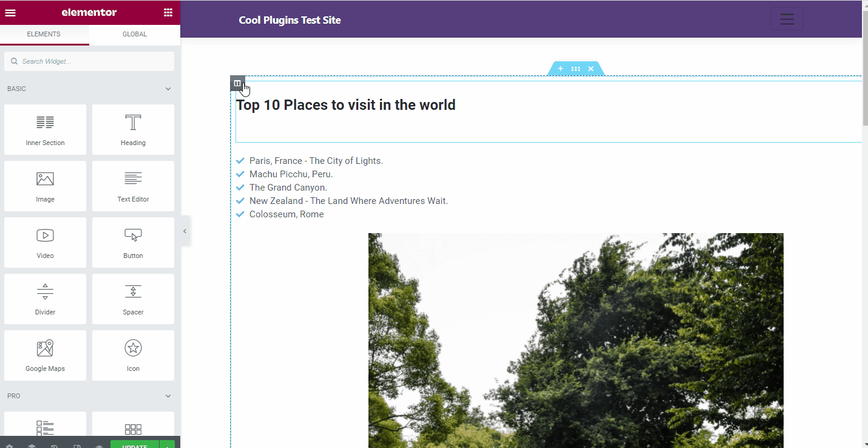
Task: Choose the Video widget
Action: [x=45, y=242]
